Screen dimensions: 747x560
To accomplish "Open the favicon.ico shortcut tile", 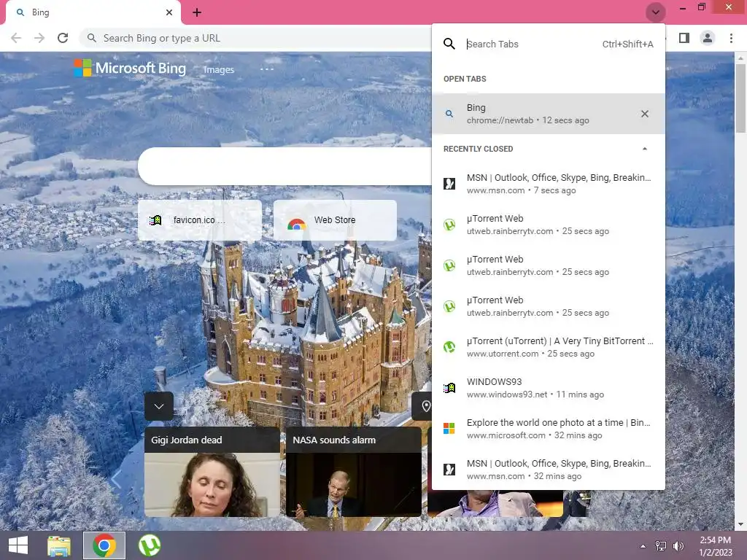I will pos(200,220).
